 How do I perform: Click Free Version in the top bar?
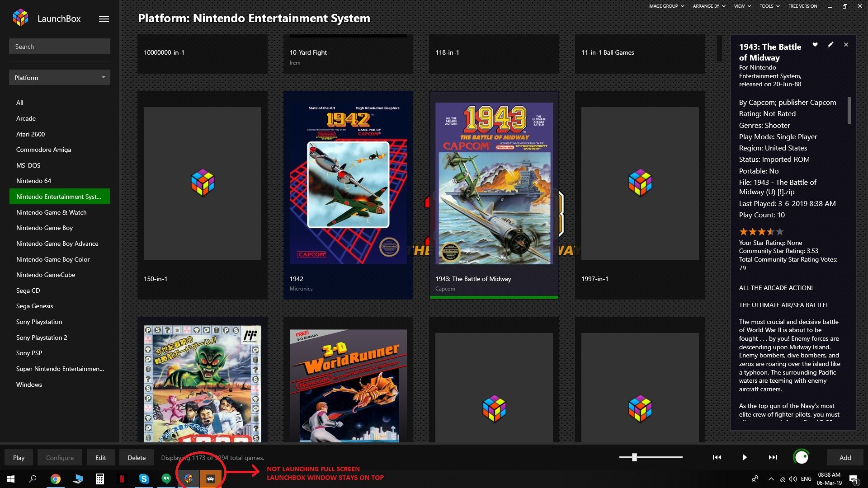802,6
